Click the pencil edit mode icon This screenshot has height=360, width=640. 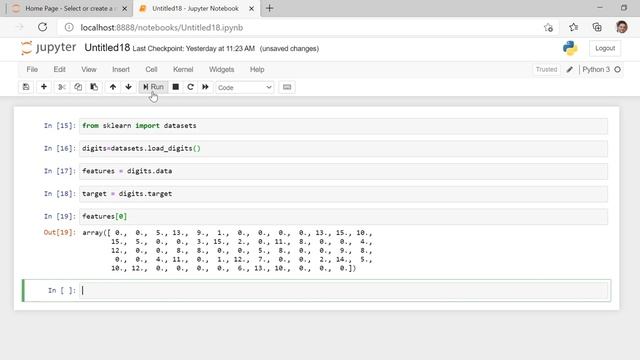click(x=569, y=69)
